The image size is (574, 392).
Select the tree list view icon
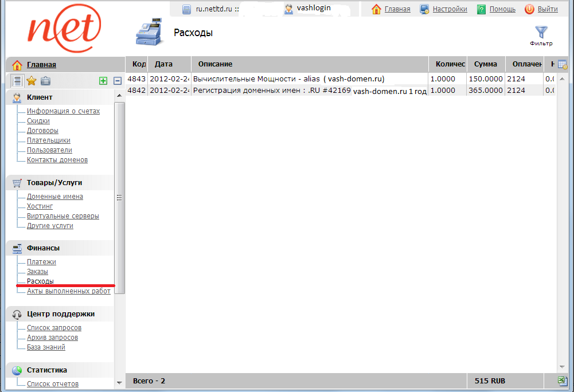[17, 81]
